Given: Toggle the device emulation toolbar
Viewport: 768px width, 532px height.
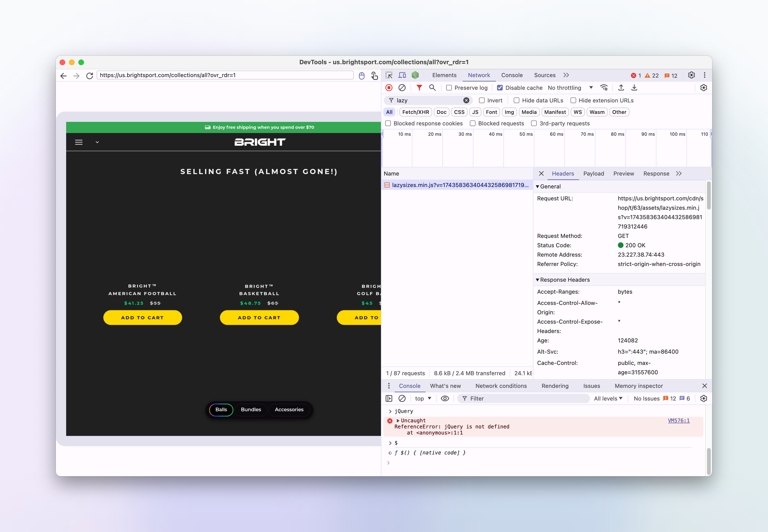Looking at the screenshot, I should (x=402, y=75).
